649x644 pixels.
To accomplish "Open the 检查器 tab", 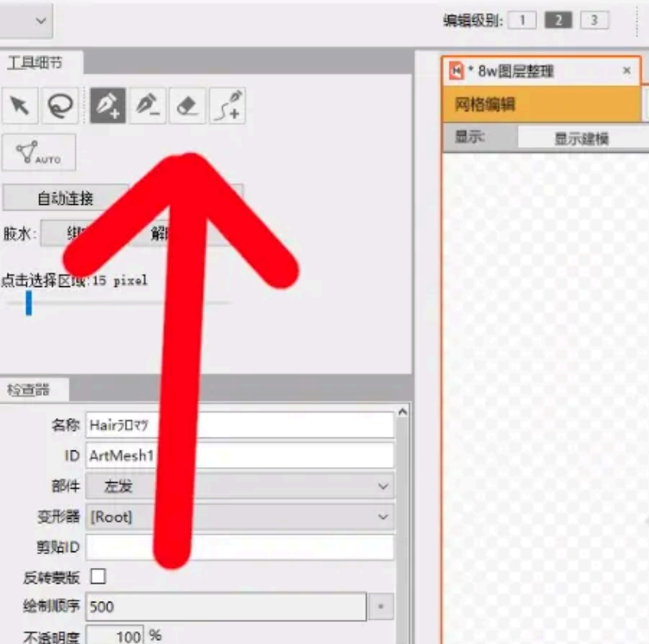I will pos(33,389).
